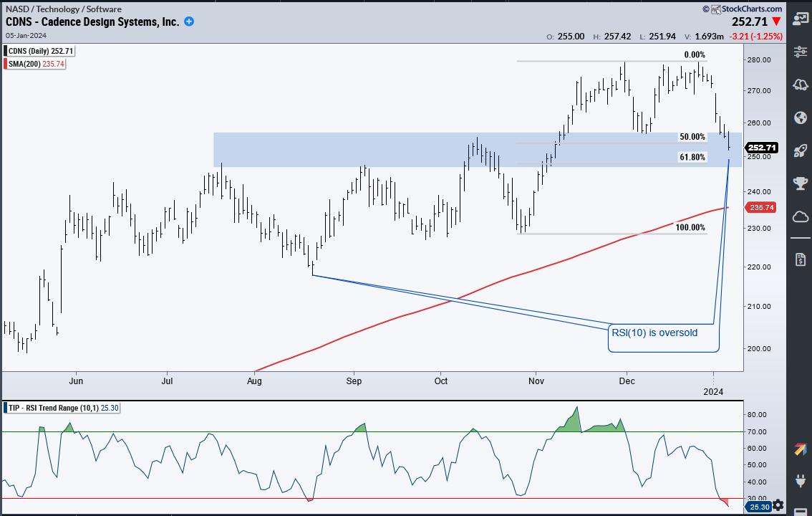Click the rocket icon in right sidebar

(800, 150)
